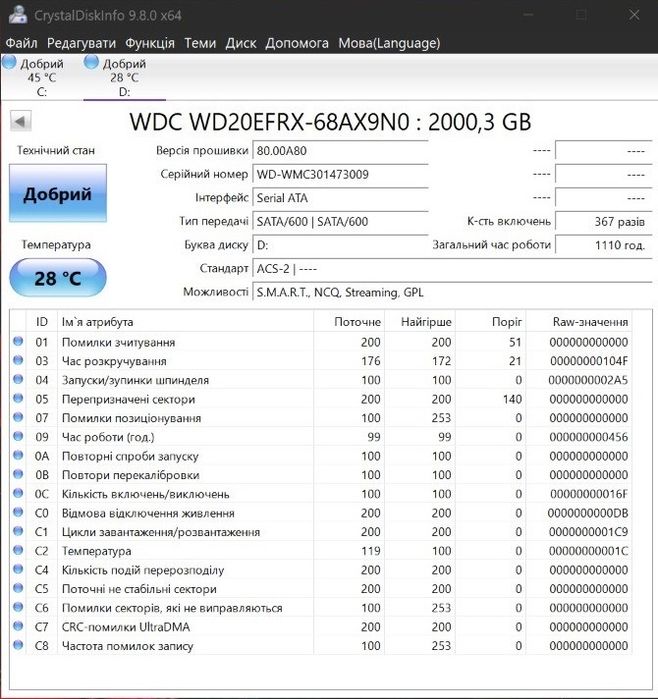
Task: Click status dot of attribute C7 row
Action: click(x=18, y=626)
